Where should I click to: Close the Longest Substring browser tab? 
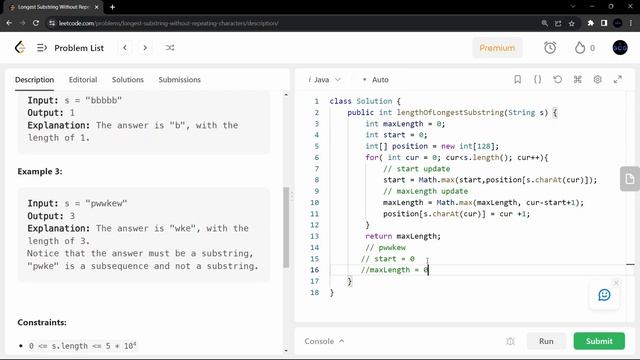coord(97,7)
